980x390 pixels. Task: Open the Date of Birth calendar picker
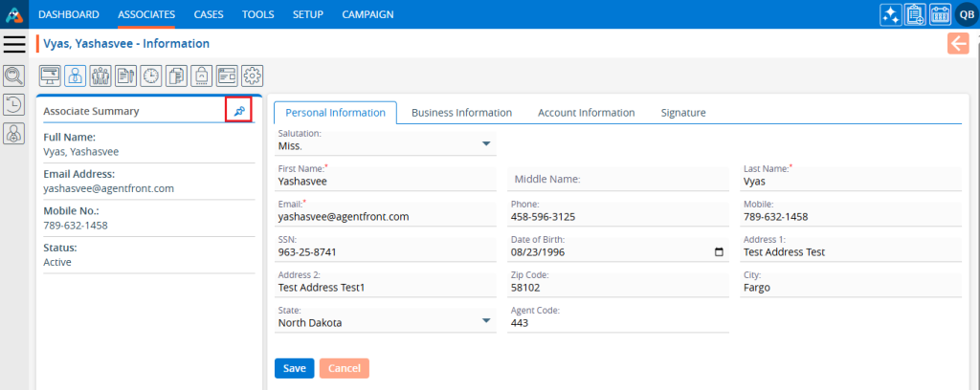point(720,252)
